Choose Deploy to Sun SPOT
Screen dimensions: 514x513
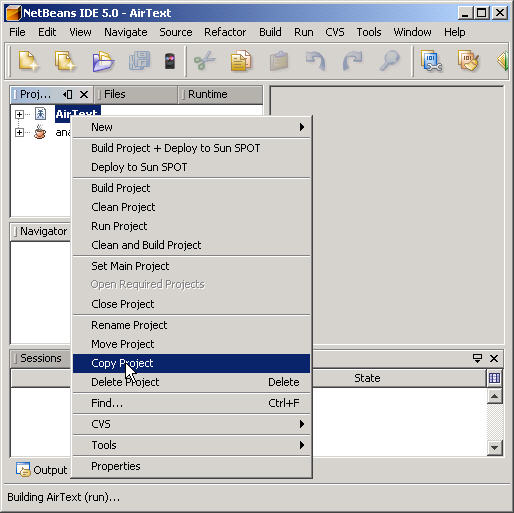192,167
